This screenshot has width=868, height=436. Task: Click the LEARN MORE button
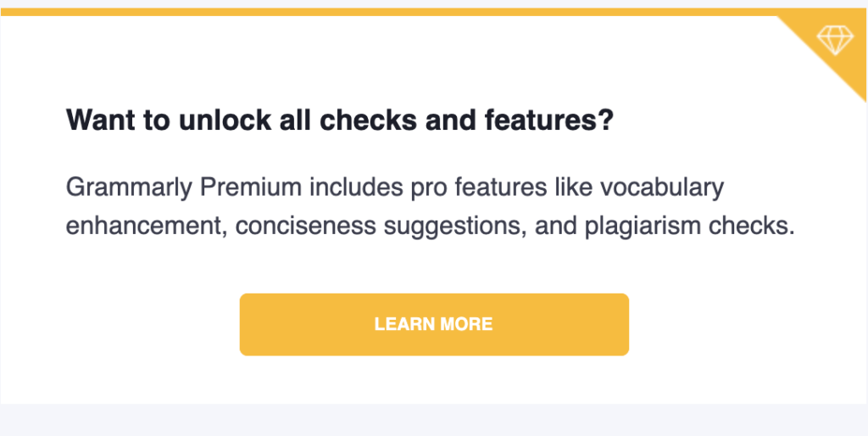click(x=434, y=324)
